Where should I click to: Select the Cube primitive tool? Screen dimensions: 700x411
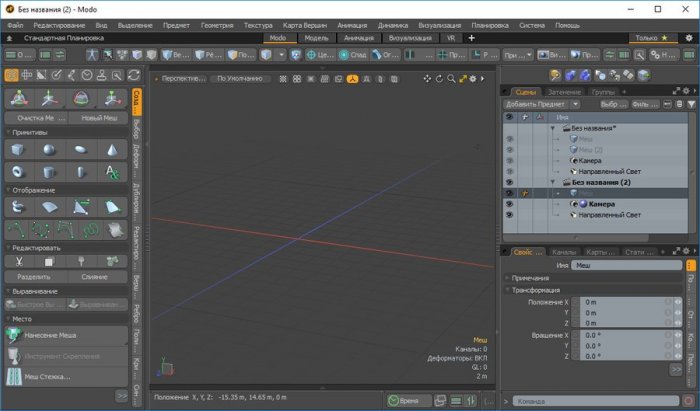pos(18,149)
